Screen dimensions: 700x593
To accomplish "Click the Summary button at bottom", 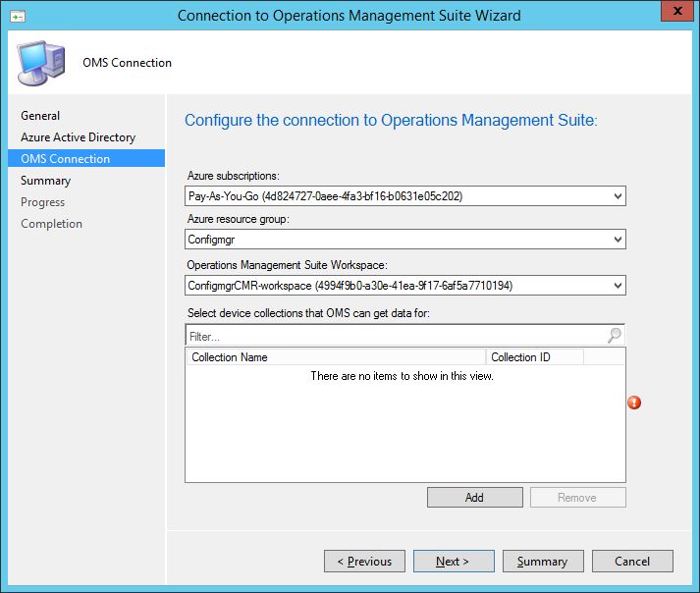I will coord(543,562).
